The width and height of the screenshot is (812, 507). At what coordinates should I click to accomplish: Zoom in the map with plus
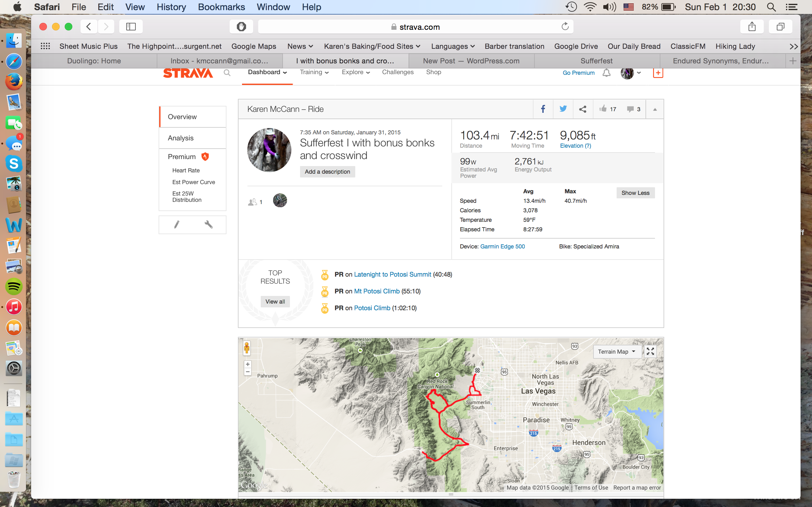(248, 364)
